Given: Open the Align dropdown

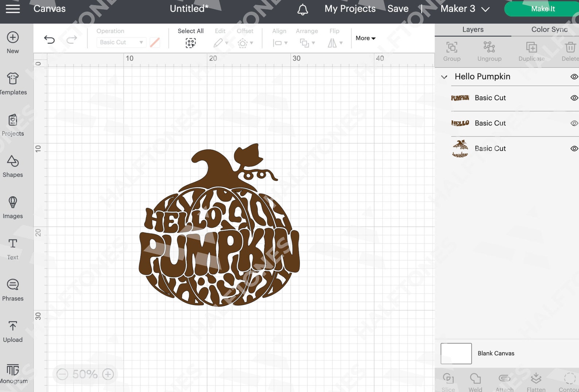Looking at the screenshot, I should pos(280,43).
